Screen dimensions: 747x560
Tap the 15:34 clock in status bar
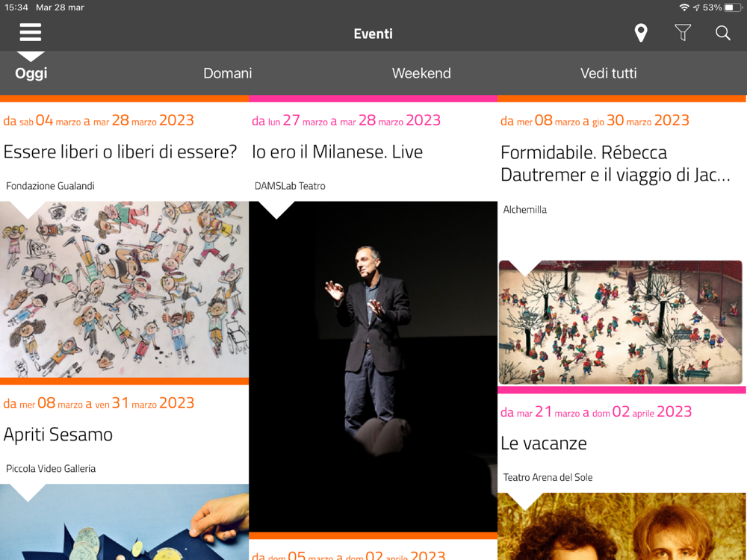(16, 7)
